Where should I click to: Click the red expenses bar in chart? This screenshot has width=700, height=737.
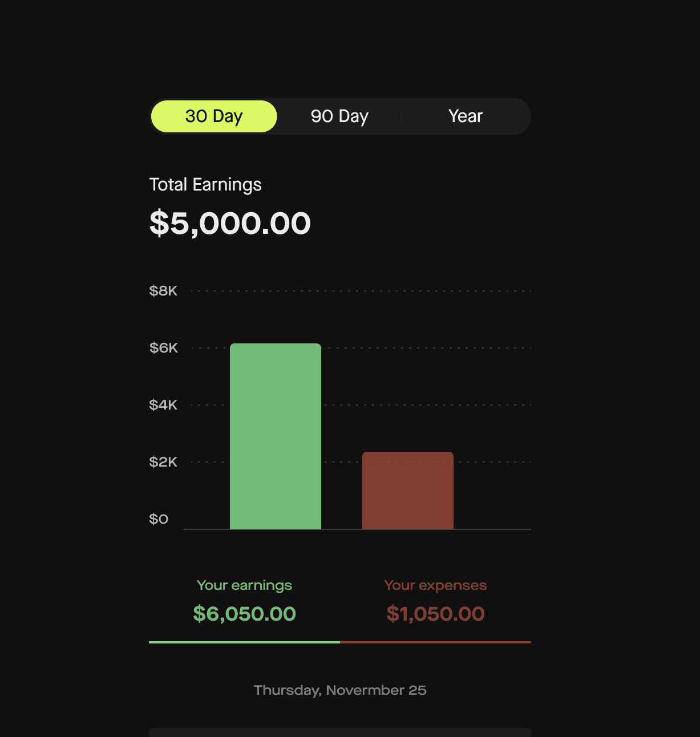tap(408, 491)
